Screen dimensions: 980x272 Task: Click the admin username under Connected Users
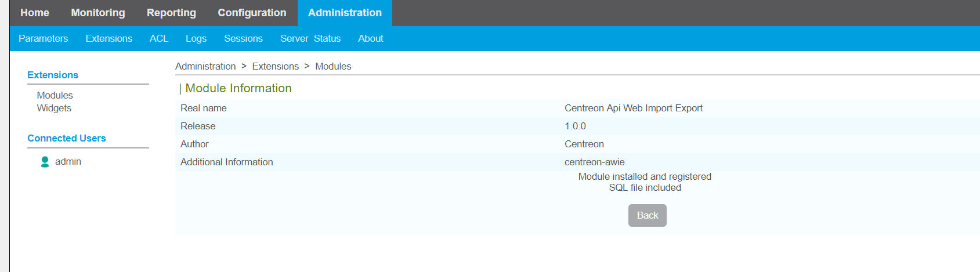pos(68,162)
